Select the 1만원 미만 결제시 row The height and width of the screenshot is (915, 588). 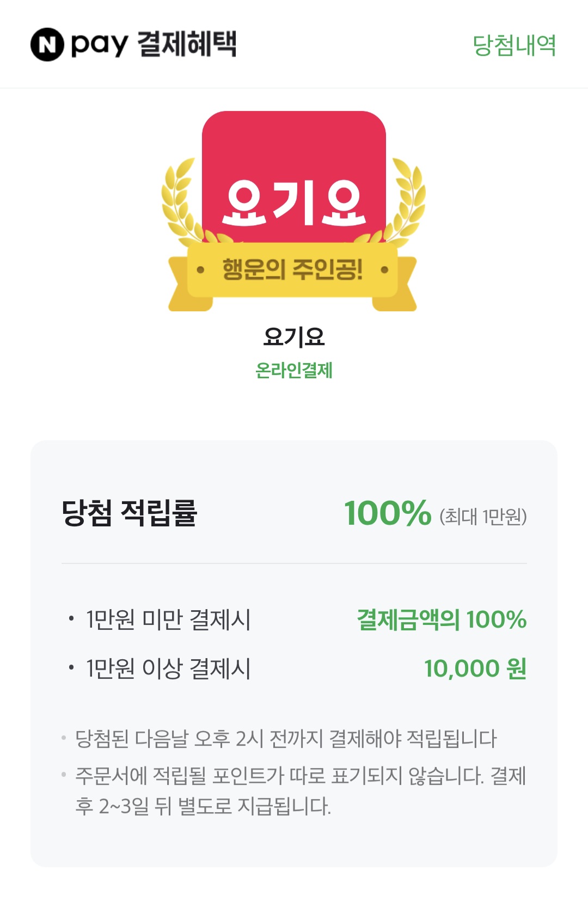point(294,619)
